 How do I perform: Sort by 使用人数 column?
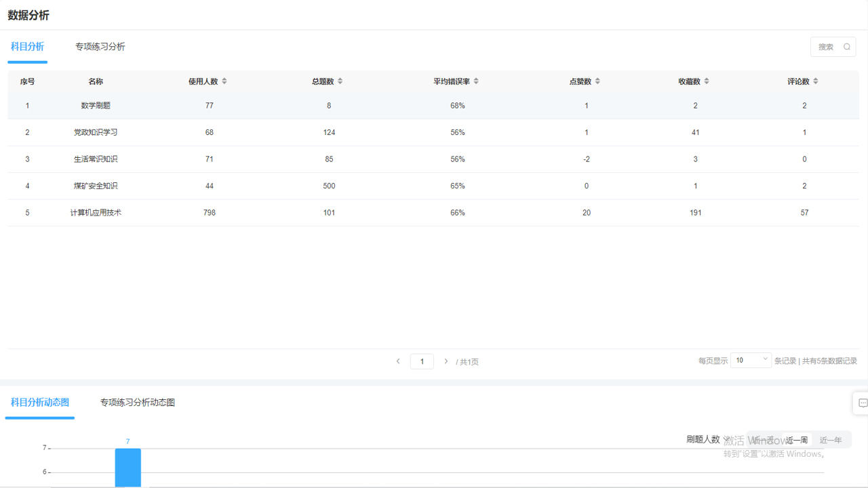[x=224, y=81]
